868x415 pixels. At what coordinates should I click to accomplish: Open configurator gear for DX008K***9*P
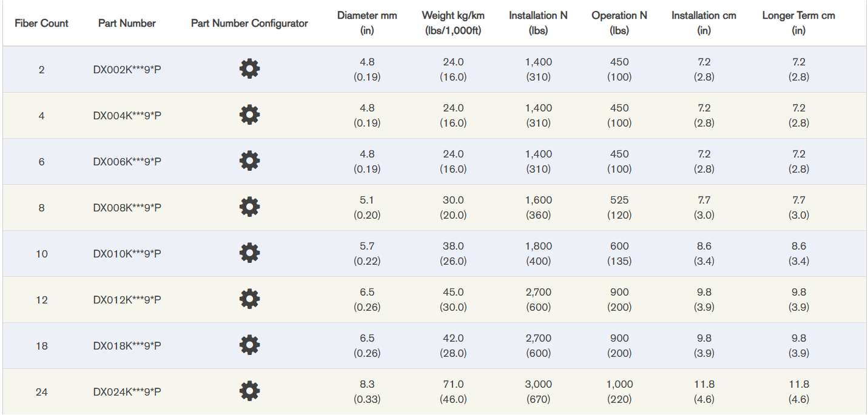pyautogui.click(x=249, y=207)
